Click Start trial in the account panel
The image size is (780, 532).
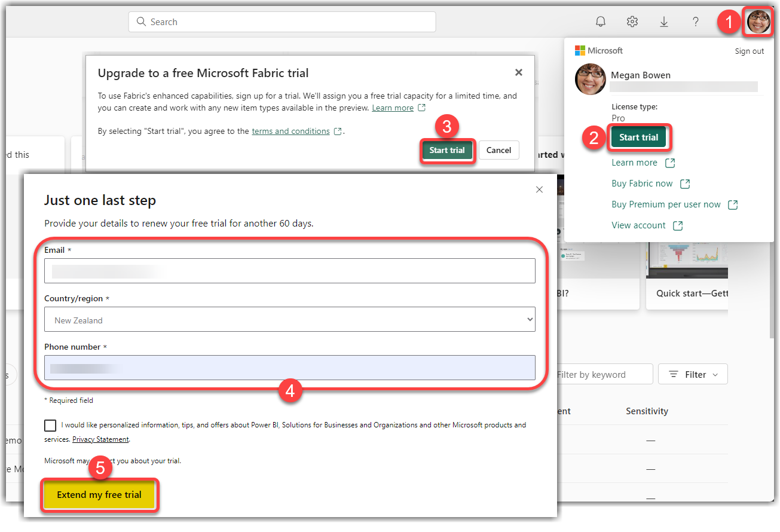point(638,137)
